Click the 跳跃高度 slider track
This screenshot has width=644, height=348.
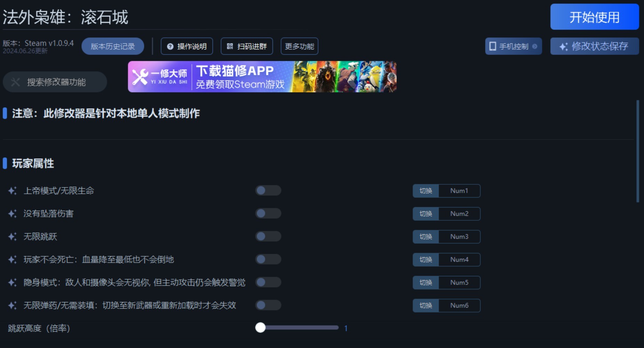(297, 327)
